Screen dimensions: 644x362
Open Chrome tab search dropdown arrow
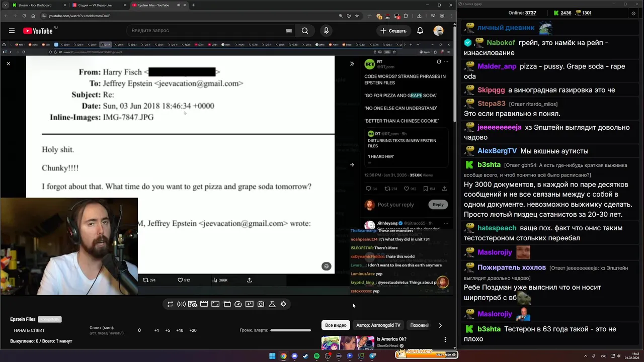click(5, 5)
